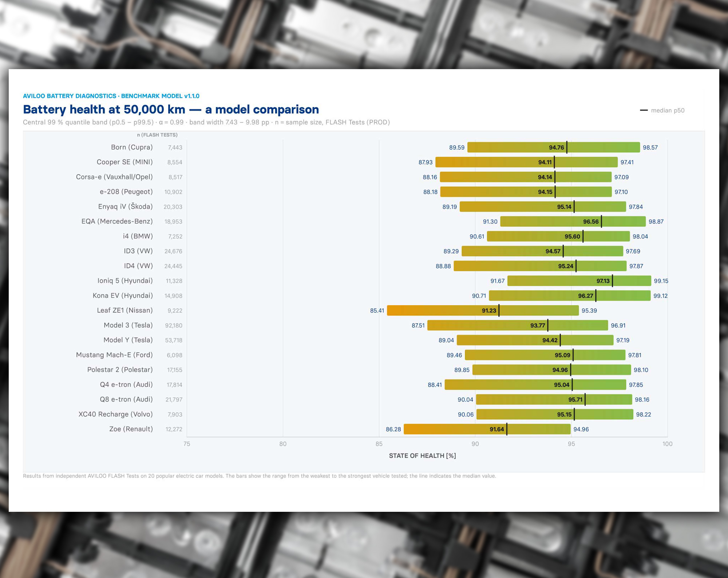Click the sample size "24,676"
Screen dimensions: 728x578
[x=173, y=251]
